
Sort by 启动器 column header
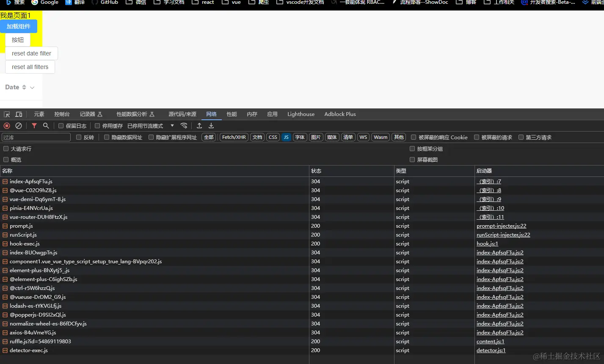tap(539, 171)
